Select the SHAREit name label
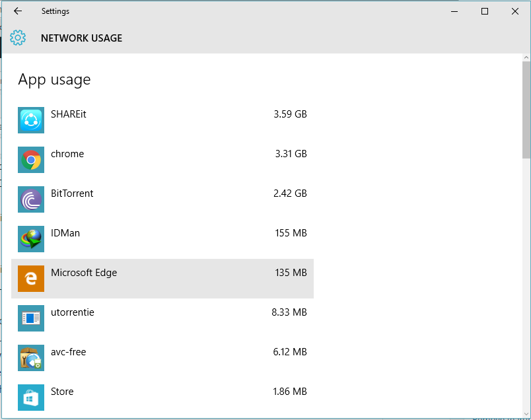 (69, 114)
